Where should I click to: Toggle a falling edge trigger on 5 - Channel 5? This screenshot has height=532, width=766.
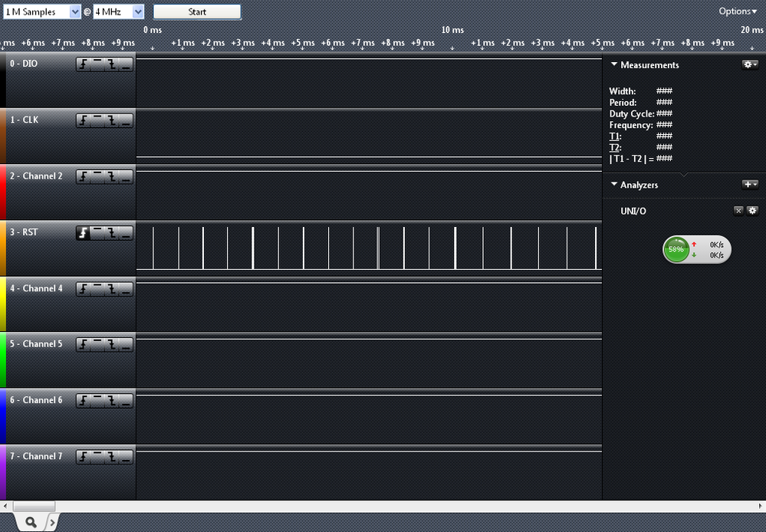coord(113,344)
